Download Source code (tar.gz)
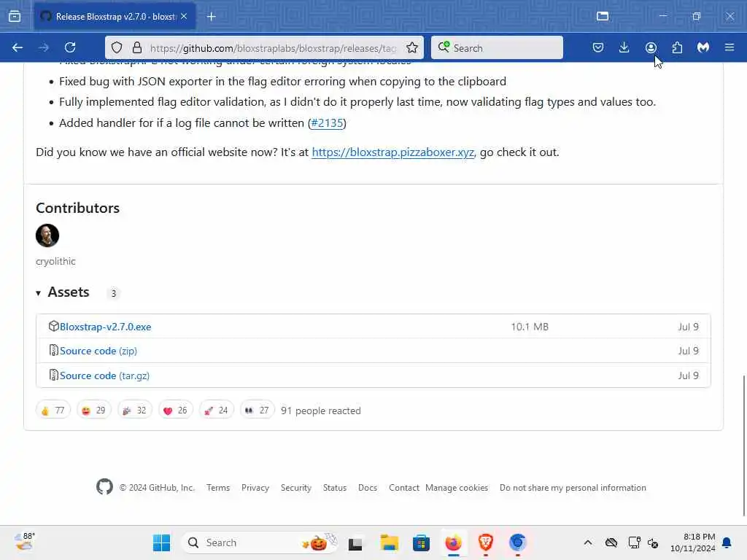The width and height of the screenshot is (747, 560). tap(104, 376)
